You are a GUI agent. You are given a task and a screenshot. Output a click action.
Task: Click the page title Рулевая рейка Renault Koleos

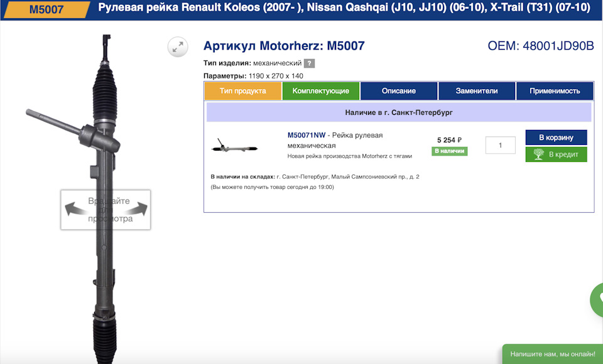[344, 8]
